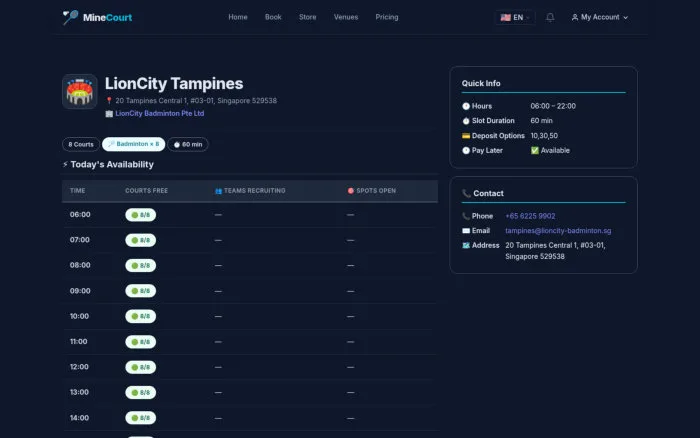700x438 pixels.
Task: Click the Deposit Options card icon
Action: [466, 136]
